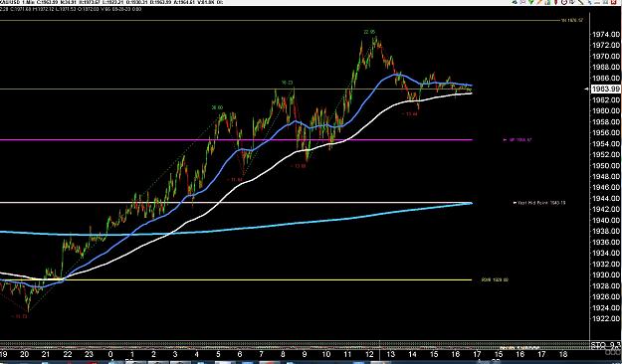Click the 1972.00 price axis label
The height and width of the screenshot is (364, 622).
[x=606, y=45]
